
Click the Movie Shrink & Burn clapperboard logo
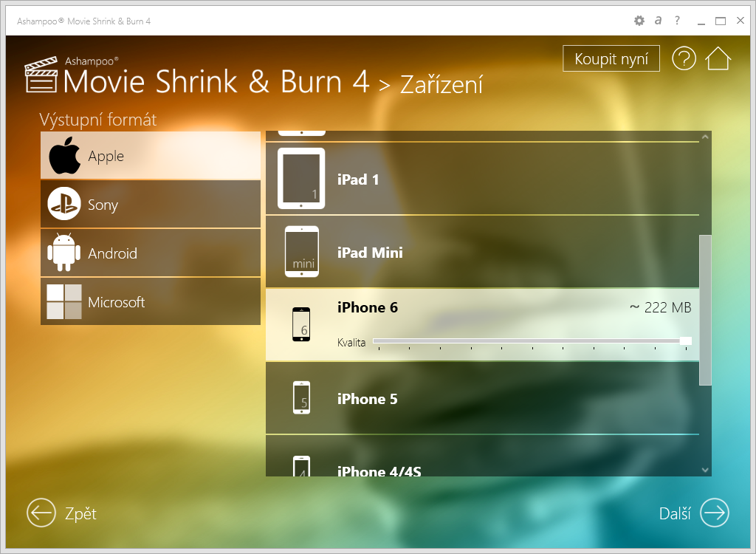[41, 75]
